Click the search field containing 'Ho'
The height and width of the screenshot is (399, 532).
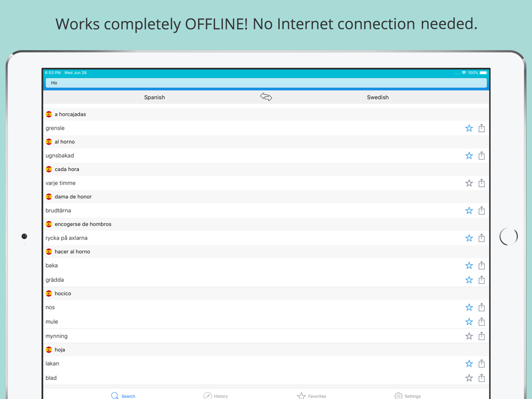[x=266, y=83]
